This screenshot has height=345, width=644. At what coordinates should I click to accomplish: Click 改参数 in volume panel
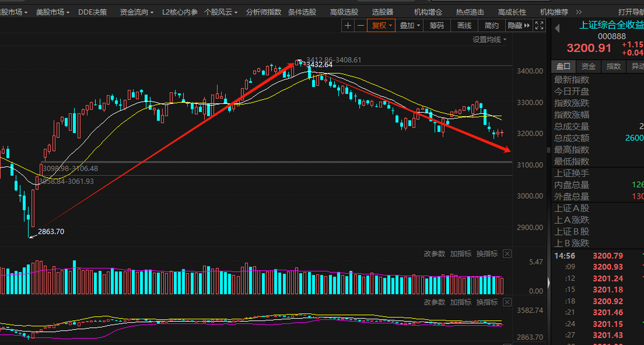[x=434, y=254]
